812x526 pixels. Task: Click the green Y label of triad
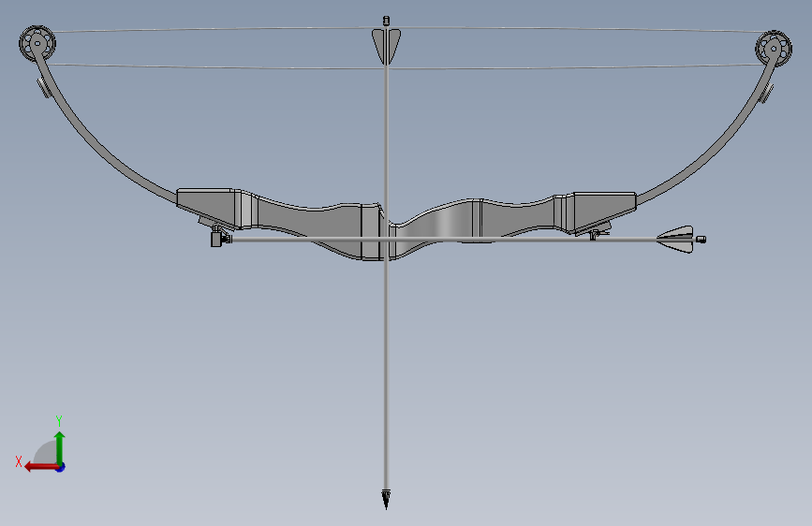pyautogui.click(x=59, y=420)
